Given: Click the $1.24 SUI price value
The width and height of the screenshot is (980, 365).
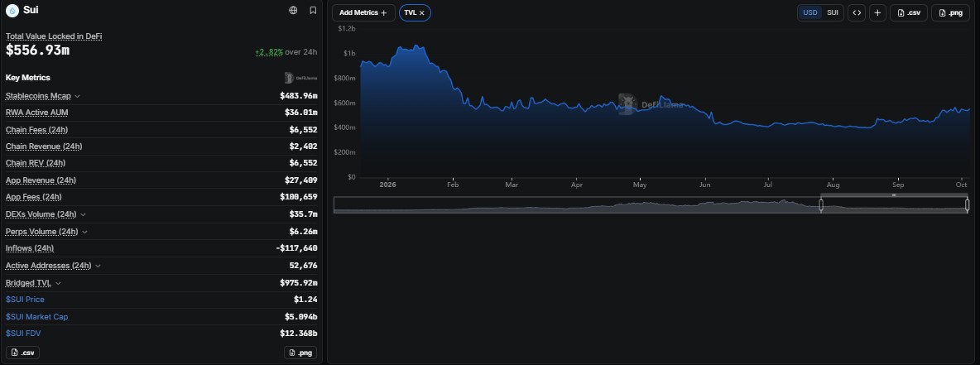Looking at the screenshot, I should (x=305, y=300).
